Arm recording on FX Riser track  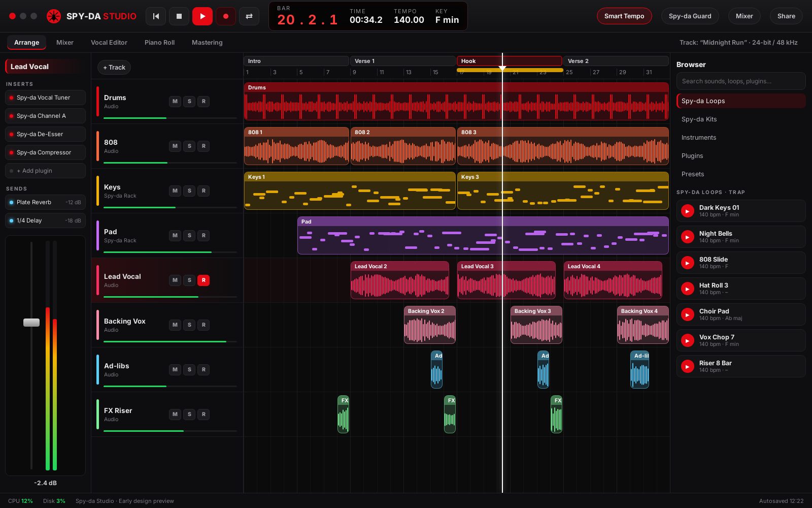click(x=204, y=415)
